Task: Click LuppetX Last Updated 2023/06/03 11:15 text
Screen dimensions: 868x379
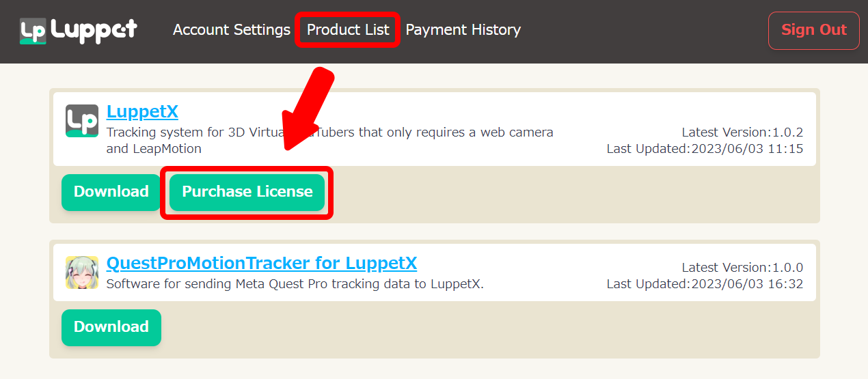Action: [x=705, y=149]
